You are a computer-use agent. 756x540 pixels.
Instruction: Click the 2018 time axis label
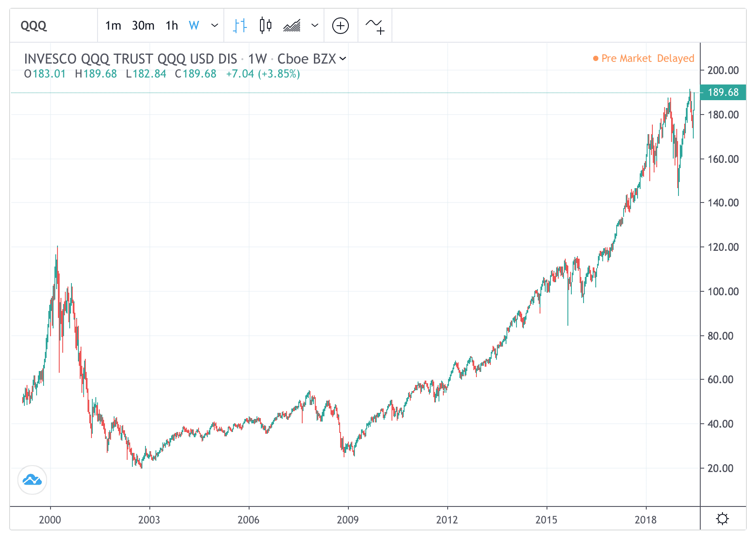pyautogui.click(x=646, y=520)
